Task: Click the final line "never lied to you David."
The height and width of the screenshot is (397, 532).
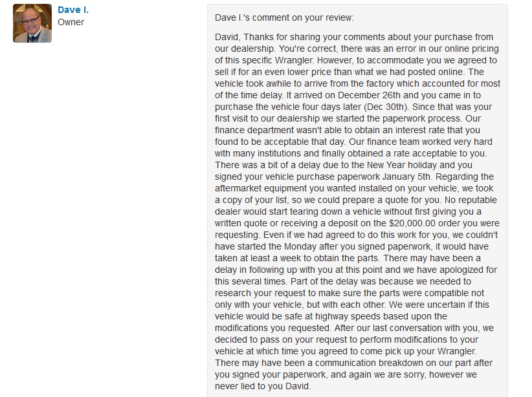Action: pyautogui.click(x=263, y=386)
